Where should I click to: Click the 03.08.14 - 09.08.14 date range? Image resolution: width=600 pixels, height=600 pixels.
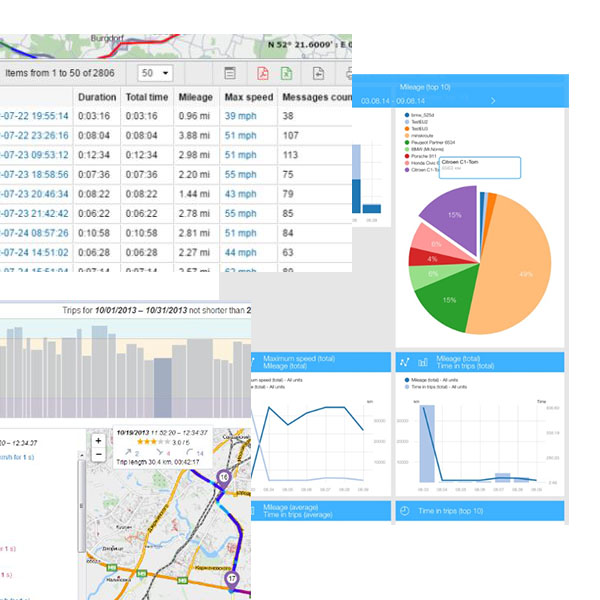pyautogui.click(x=393, y=101)
